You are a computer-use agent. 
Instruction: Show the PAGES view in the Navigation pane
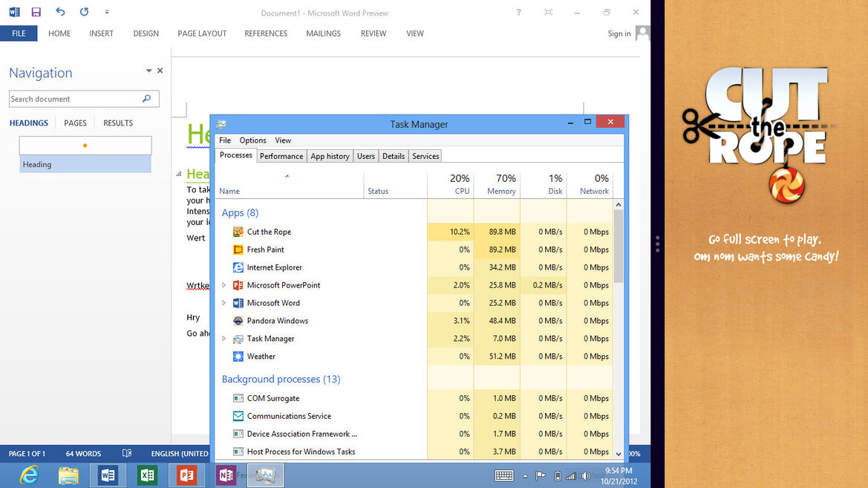(75, 123)
